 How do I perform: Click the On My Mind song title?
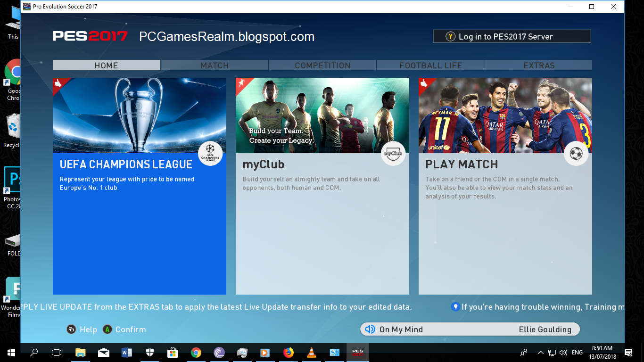[401, 329]
